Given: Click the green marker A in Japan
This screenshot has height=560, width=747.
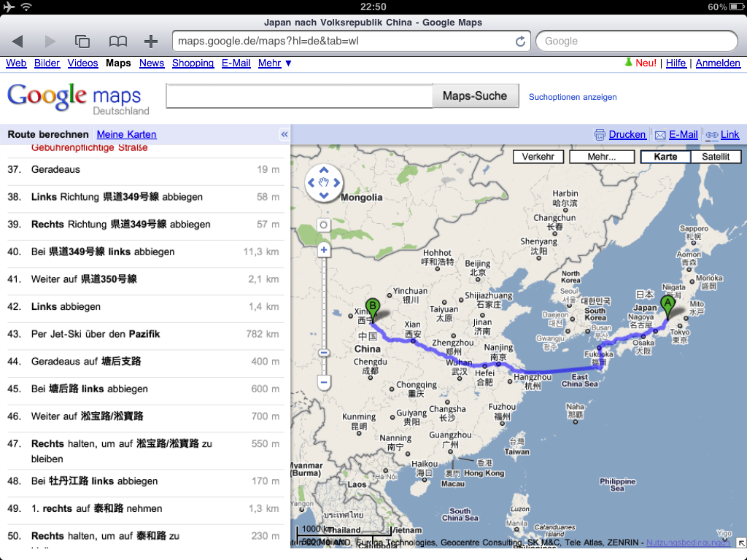Looking at the screenshot, I should click(667, 306).
